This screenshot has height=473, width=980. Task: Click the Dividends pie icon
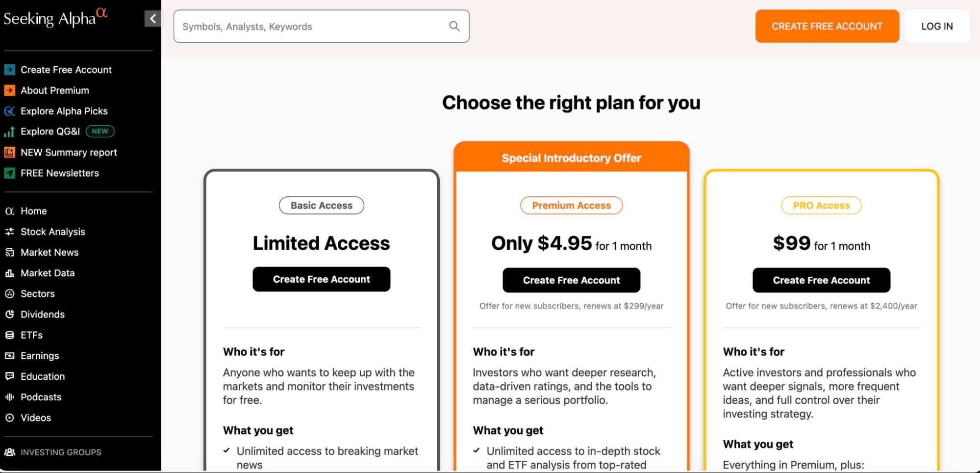pyautogui.click(x=9, y=314)
